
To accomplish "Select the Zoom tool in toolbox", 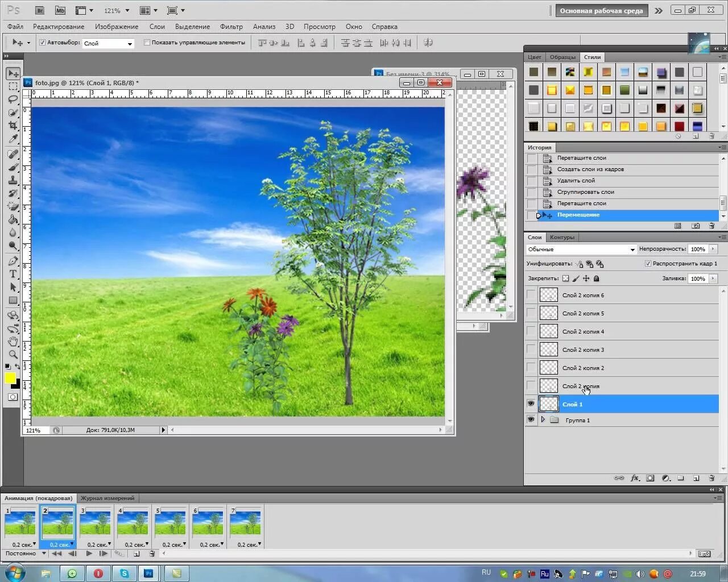I will pyautogui.click(x=13, y=354).
